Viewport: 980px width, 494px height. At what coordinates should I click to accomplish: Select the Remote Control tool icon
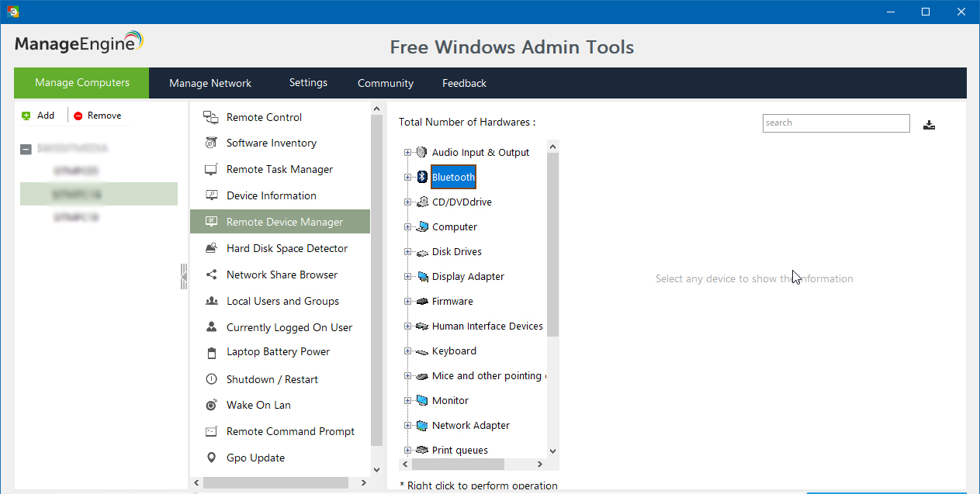210,116
